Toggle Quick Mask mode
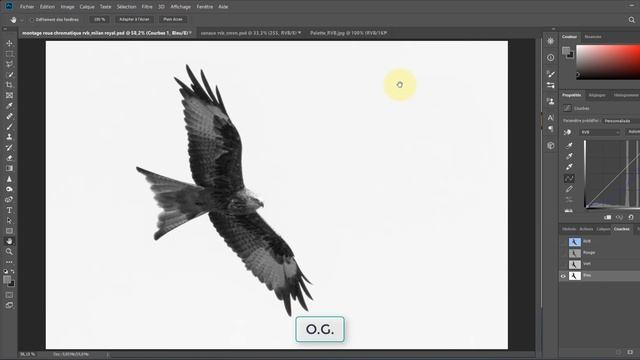The height and width of the screenshot is (360, 640). click(9, 295)
